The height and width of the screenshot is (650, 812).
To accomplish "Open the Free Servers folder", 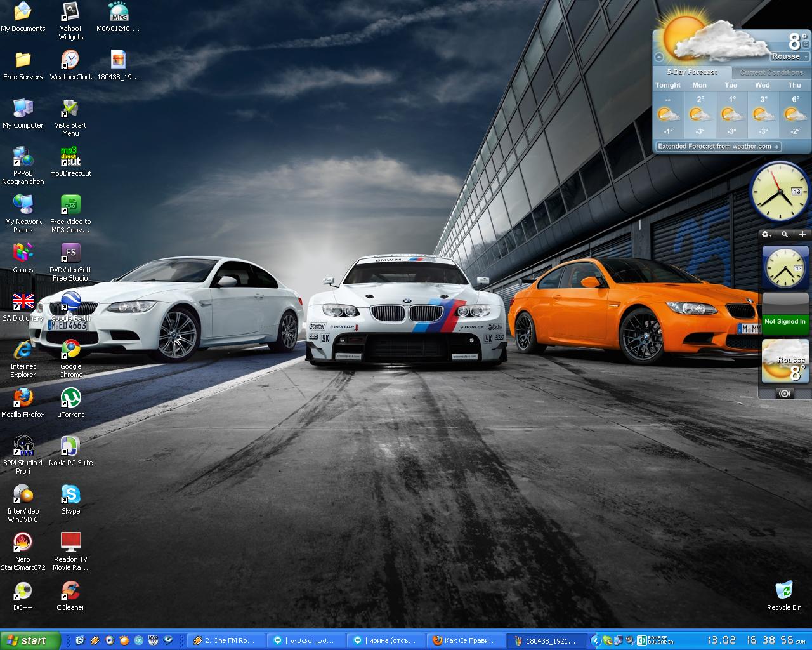I will [x=23, y=65].
